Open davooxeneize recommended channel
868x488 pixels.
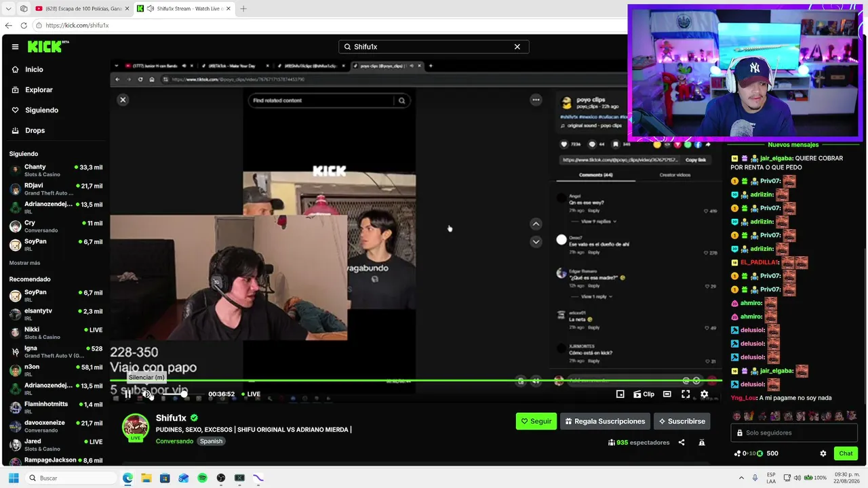coord(56,426)
